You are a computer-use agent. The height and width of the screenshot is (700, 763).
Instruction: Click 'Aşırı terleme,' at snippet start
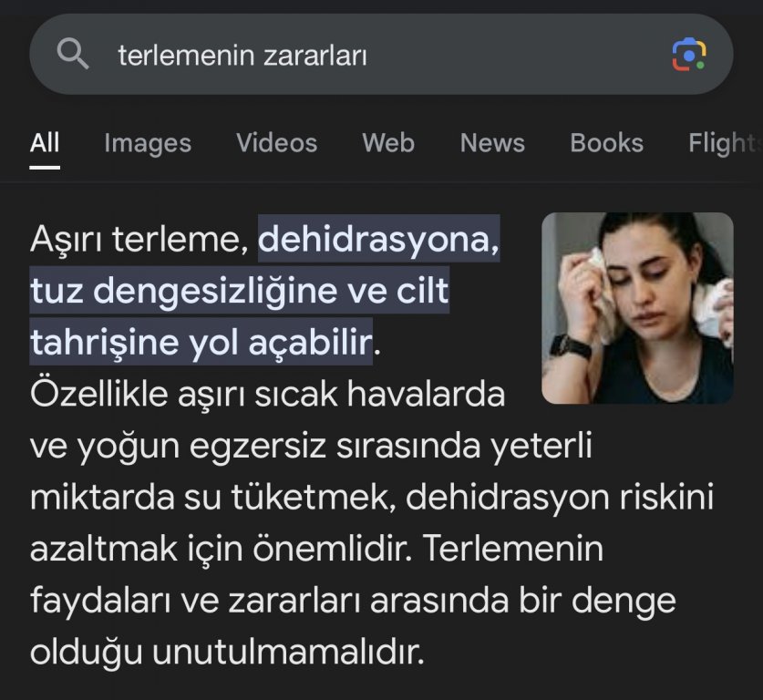[139, 239]
